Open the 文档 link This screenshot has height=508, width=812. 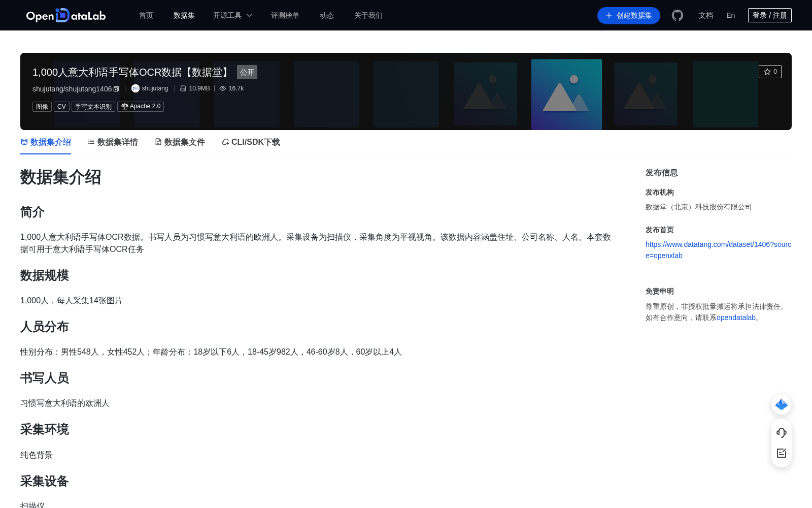[706, 15]
